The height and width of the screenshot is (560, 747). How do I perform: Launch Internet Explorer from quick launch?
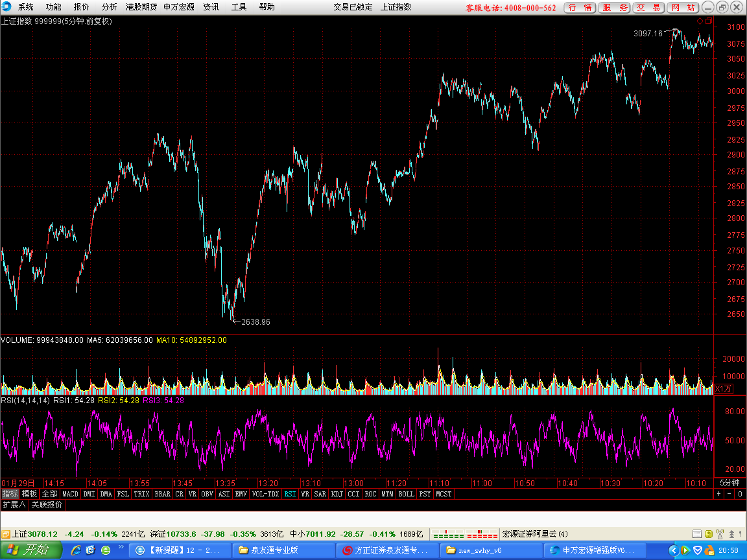click(x=76, y=550)
